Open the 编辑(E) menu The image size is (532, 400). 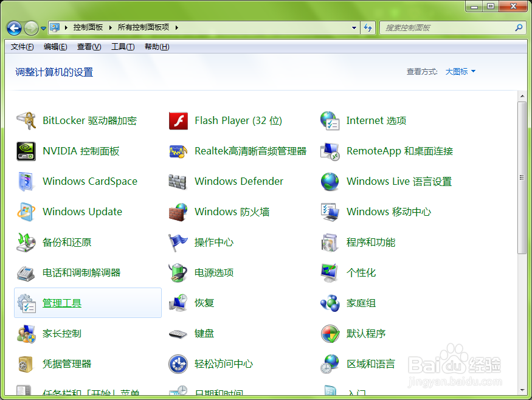pyautogui.click(x=55, y=47)
